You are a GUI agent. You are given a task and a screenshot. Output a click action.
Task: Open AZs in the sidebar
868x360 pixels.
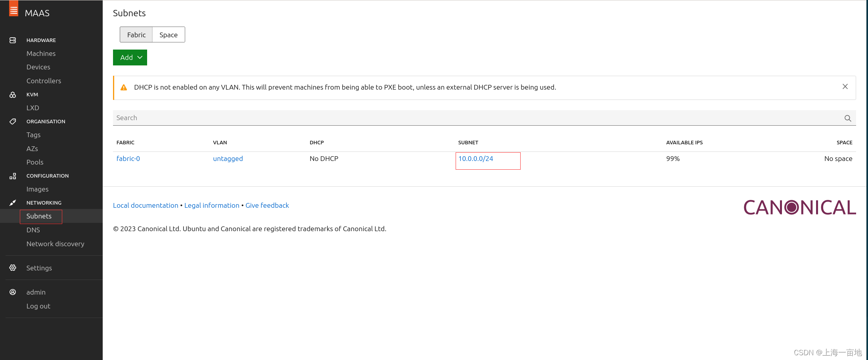(x=32, y=149)
